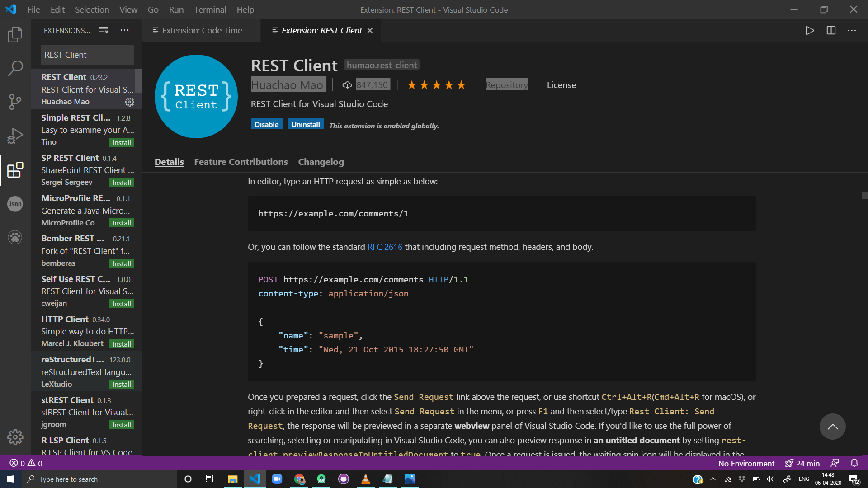Click the VS Code logo icon in title bar

point(11,9)
